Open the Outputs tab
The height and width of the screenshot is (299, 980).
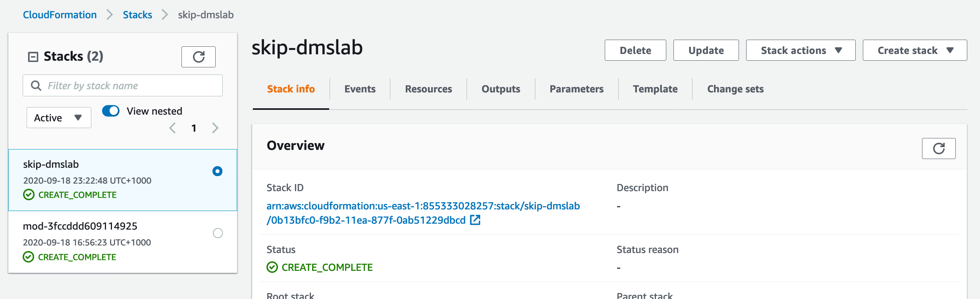pyautogui.click(x=501, y=89)
